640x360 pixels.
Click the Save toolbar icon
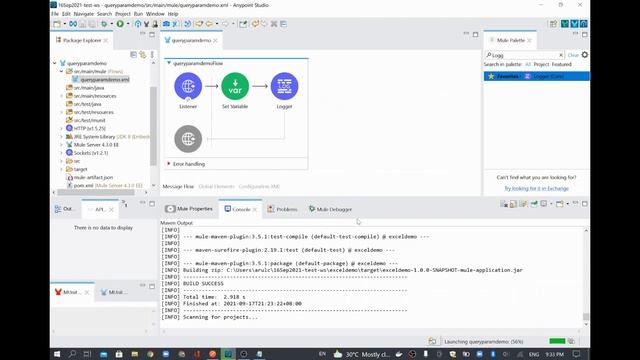(x=83, y=24)
